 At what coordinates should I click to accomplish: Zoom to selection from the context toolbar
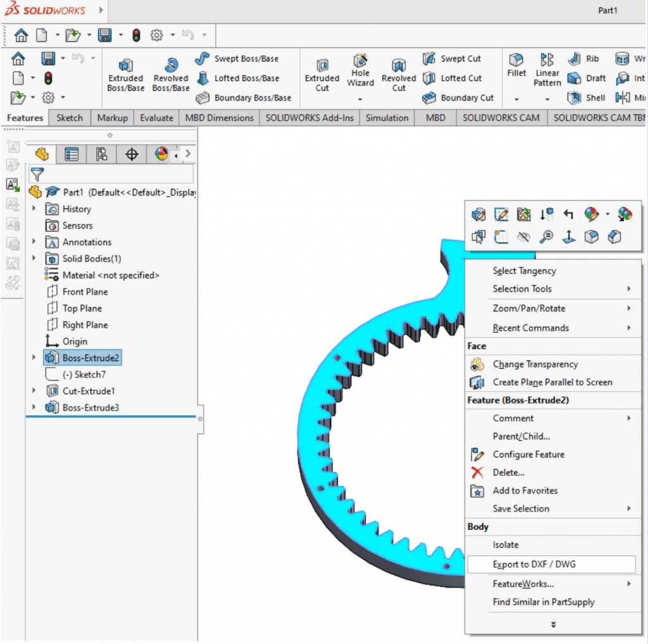[x=545, y=237]
